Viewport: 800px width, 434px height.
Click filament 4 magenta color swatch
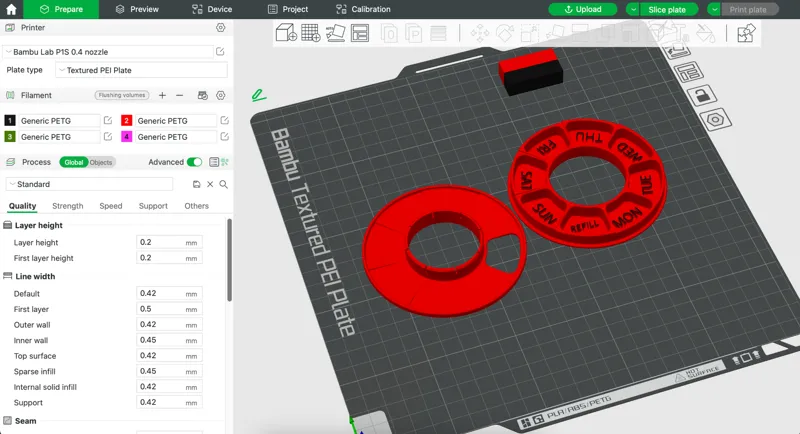[x=126, y=137]
